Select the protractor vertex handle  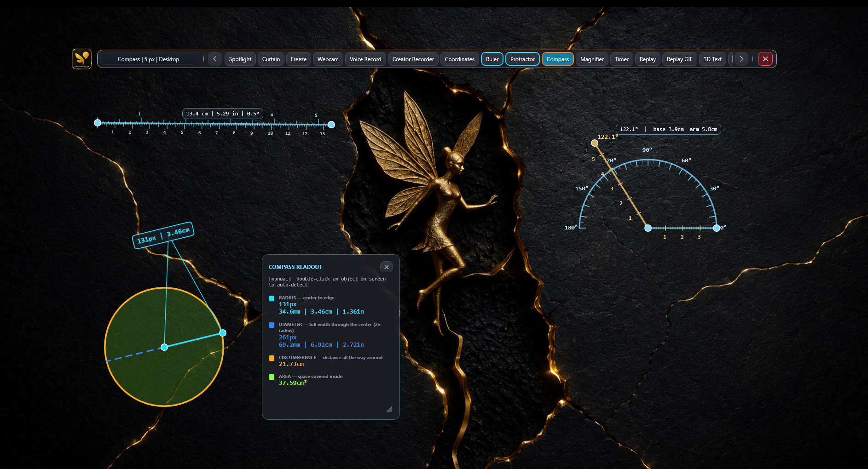648,228
